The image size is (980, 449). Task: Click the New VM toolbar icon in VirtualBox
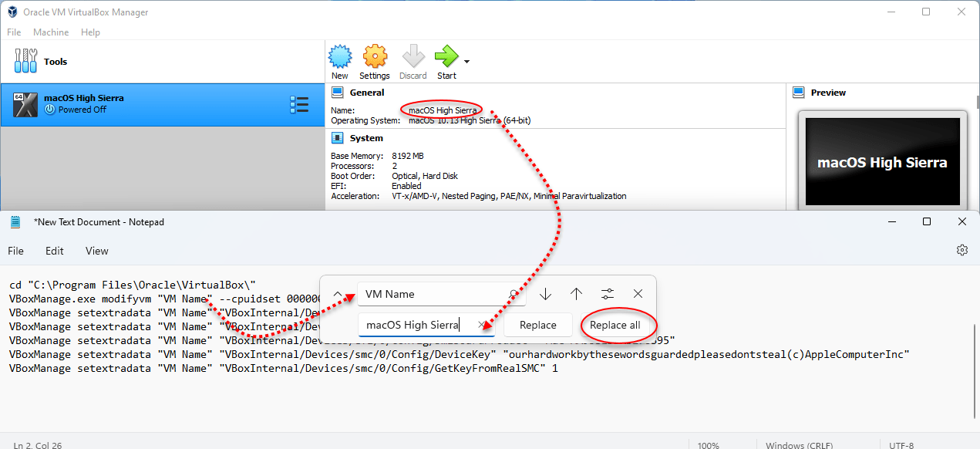pyautogui.click(x=340, y=62)
